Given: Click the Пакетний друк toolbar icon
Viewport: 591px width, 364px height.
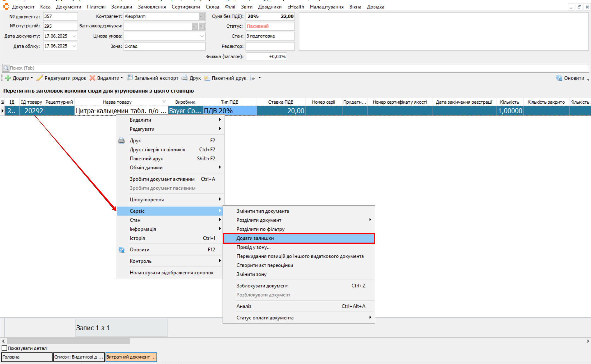Looking at the screenshot, I should (207, 78).
